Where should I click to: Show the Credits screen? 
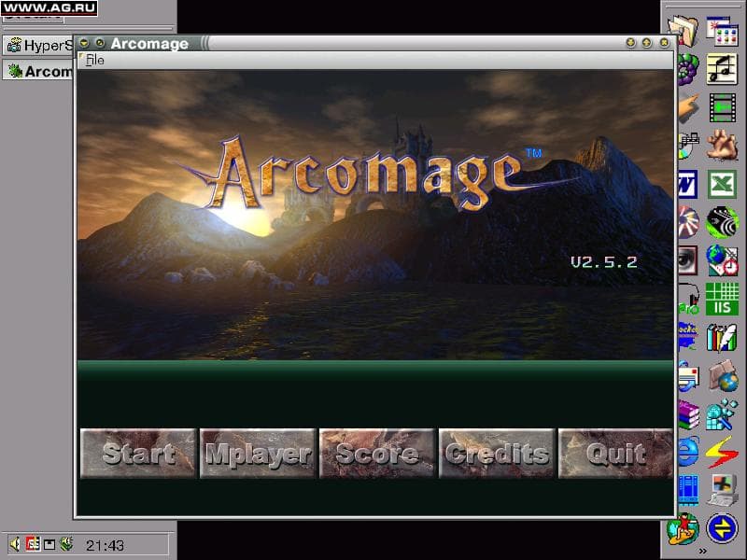(497, 453)
